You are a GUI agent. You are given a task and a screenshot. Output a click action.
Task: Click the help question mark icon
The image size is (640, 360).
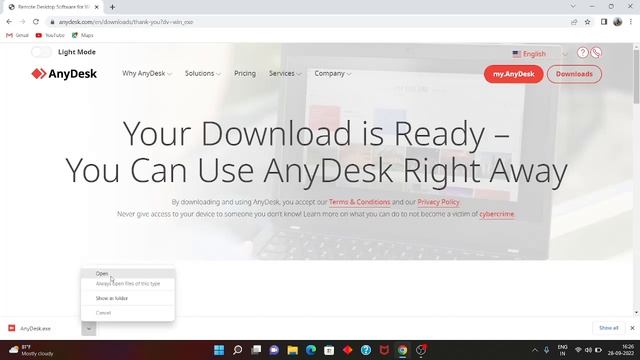pos(582,53)
